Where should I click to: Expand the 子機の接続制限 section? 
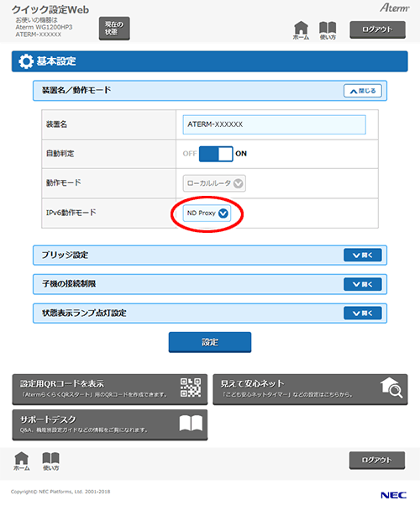point(363,284)
